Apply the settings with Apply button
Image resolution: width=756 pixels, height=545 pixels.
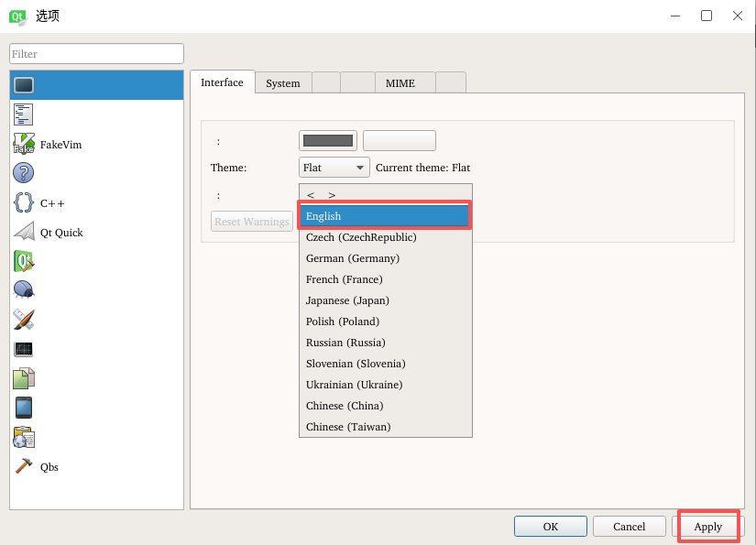coord(708,526)
